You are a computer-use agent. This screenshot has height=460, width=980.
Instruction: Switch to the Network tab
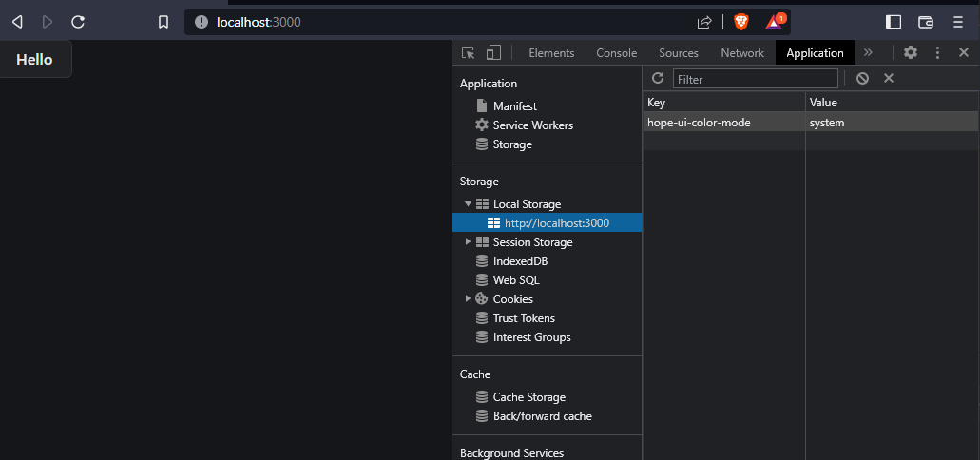pos(742,53)
